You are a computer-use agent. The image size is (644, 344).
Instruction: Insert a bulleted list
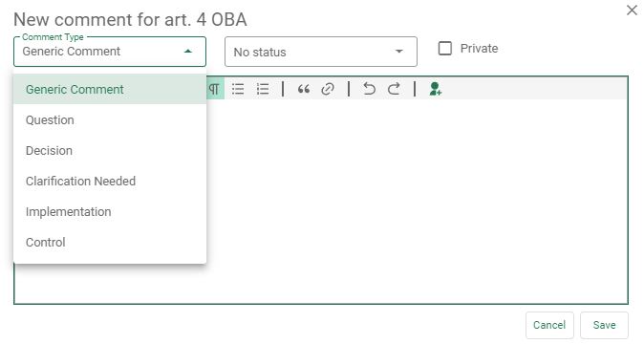[x=238, y=89]
